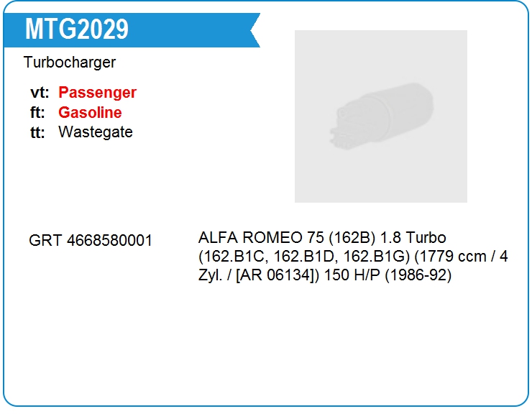
Task: Click the MTG2029 part number heading
Action: point(77,29)
